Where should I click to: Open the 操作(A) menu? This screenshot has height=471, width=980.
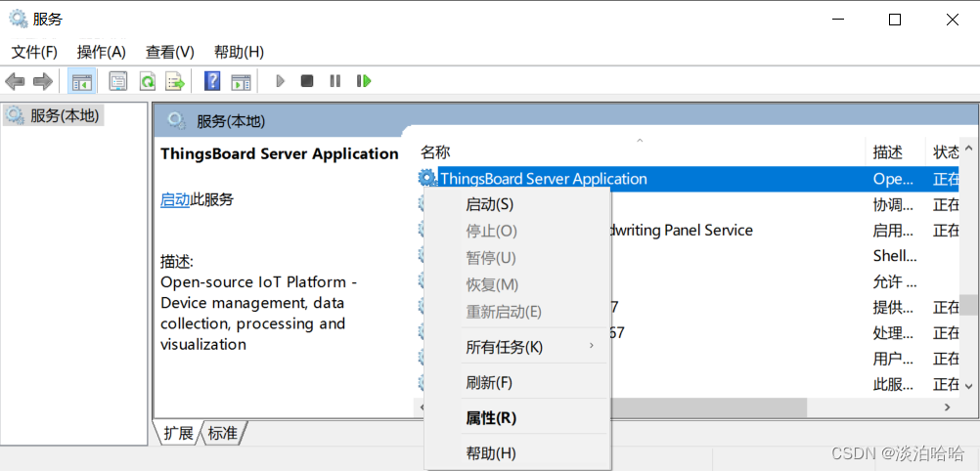(x=102, y=52)
